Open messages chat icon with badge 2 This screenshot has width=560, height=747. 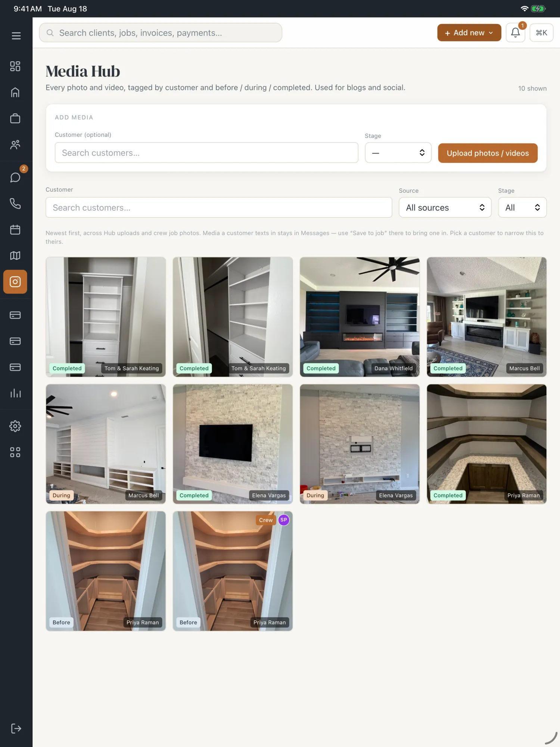click(15, 177)
